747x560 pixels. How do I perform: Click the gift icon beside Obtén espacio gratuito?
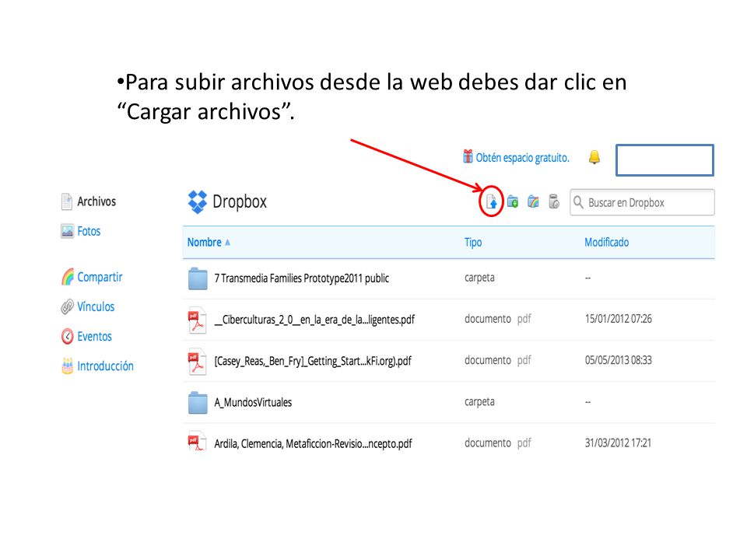[468, 156]
